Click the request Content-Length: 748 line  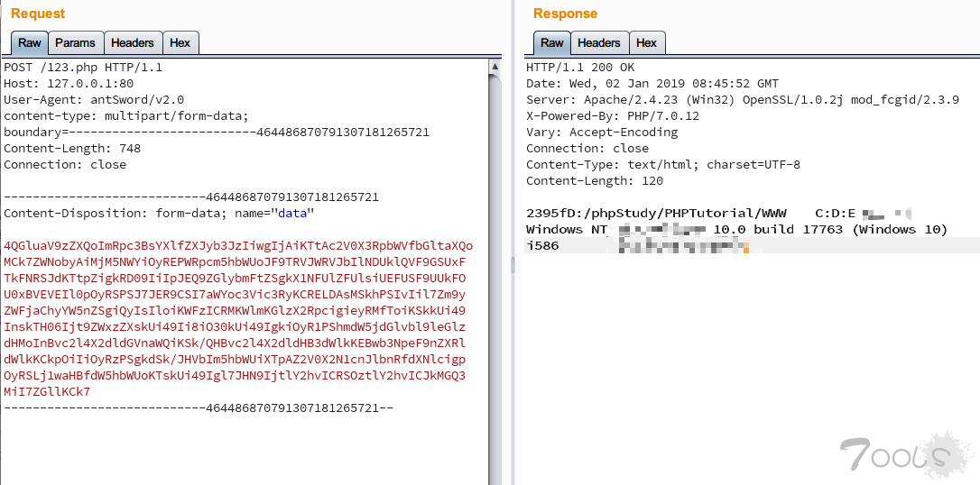(x=72, y=149)
